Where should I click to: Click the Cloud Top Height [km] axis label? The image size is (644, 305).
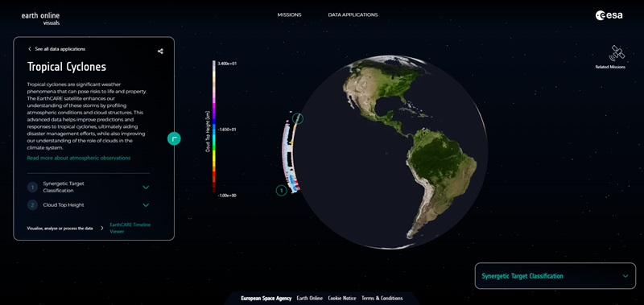208,131
